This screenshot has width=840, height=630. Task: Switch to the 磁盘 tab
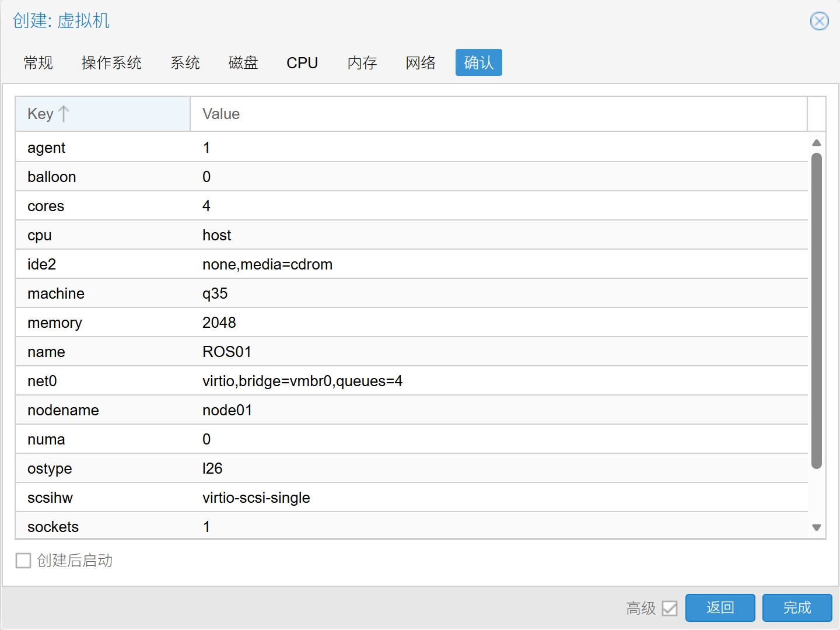tap(243, 63)
